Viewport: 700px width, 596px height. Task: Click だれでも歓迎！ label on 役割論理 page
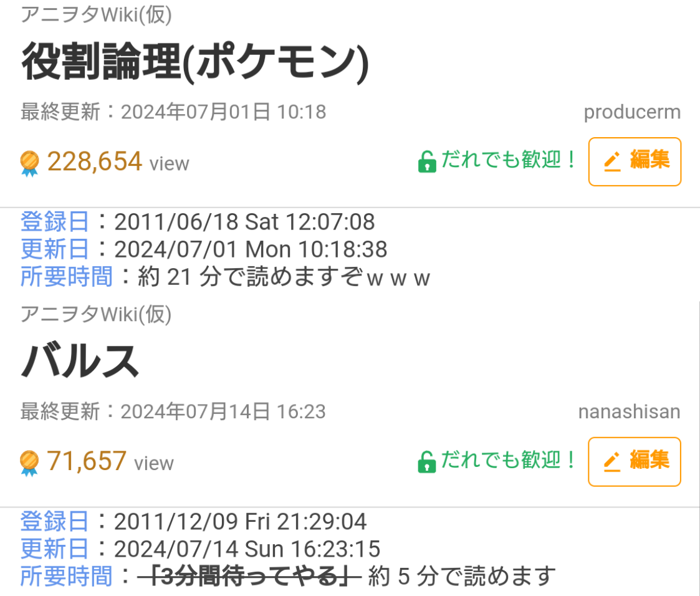(x=509, y=161)
